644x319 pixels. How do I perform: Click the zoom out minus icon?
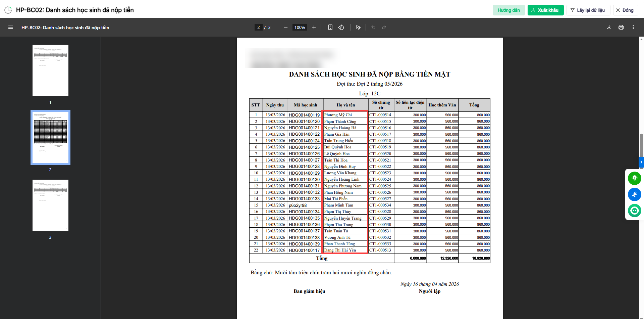tap(286, 28)
